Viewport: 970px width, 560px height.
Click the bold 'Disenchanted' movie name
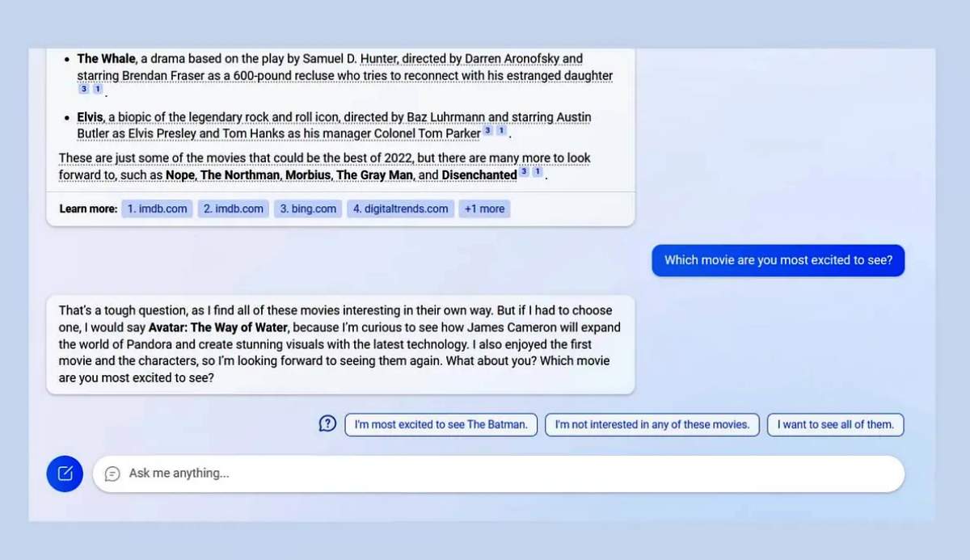tap(479, 175)
